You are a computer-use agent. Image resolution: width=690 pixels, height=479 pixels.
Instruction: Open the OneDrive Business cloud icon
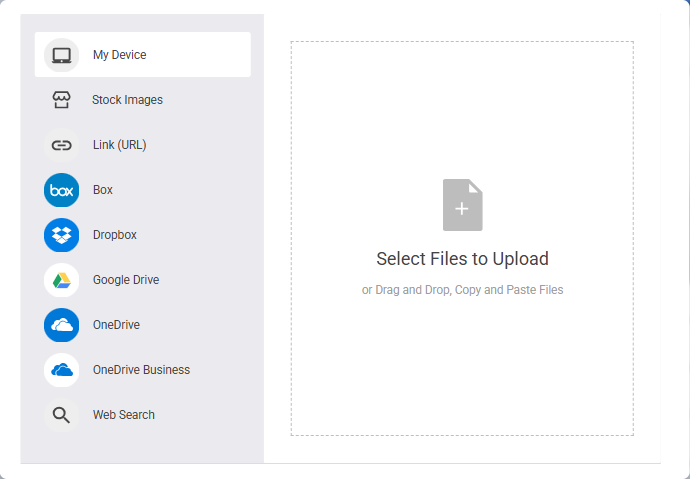point(62,370)
